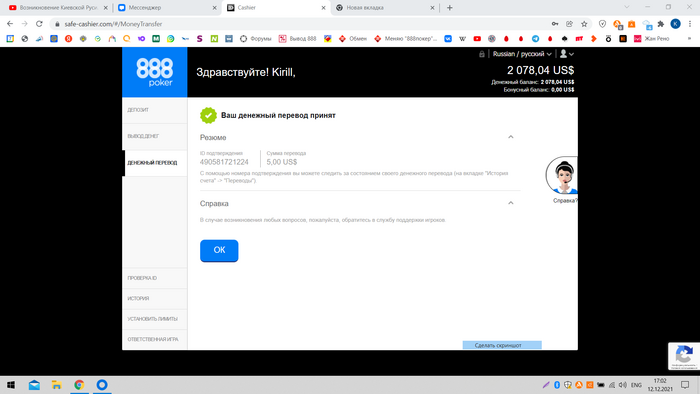Screen dimensions: 700x394
Task: Open the YouTube bookmark icon
Action: click(477, 39)
